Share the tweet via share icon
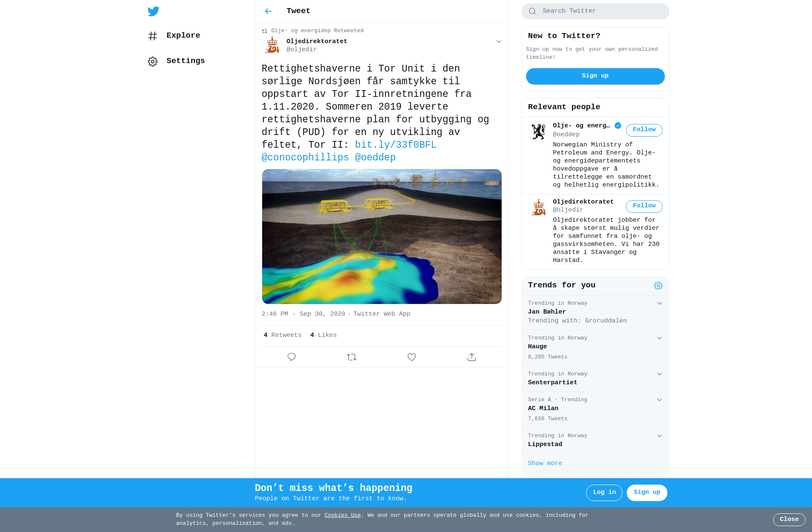 tap(472, 357)
